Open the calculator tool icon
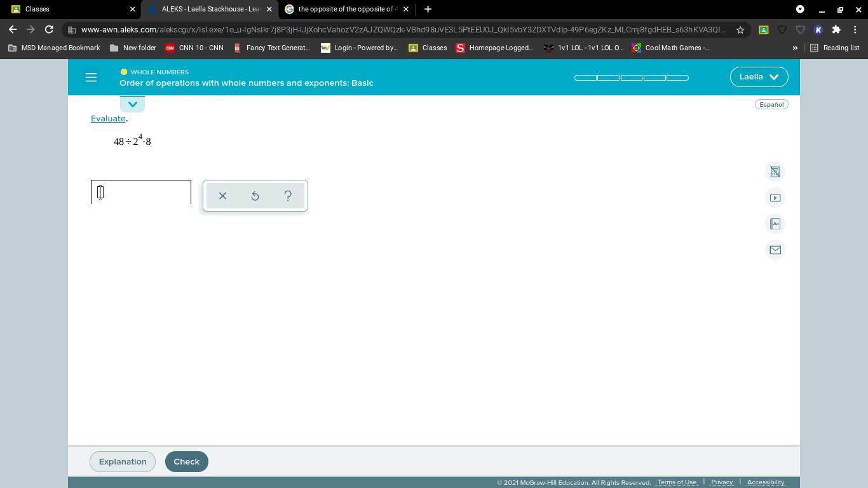868x488 pixels. [x=775, y=172]
